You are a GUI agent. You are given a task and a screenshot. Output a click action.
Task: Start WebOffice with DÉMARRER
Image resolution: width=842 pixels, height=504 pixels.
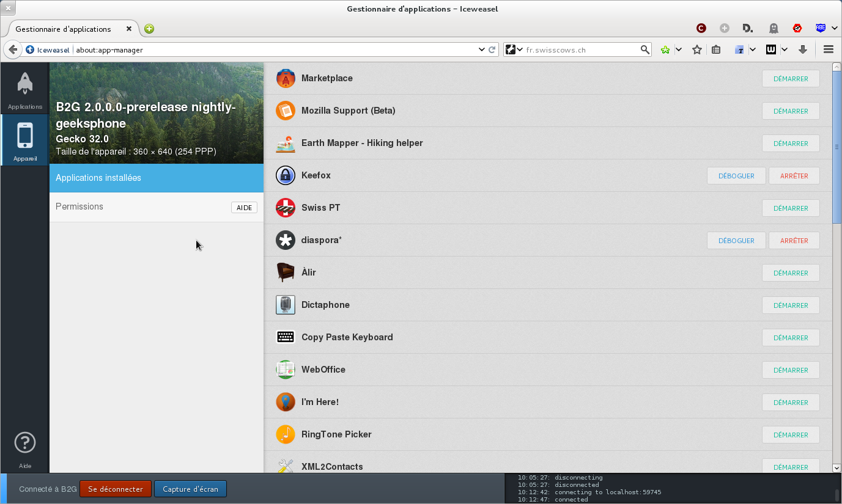coord(791,370)
